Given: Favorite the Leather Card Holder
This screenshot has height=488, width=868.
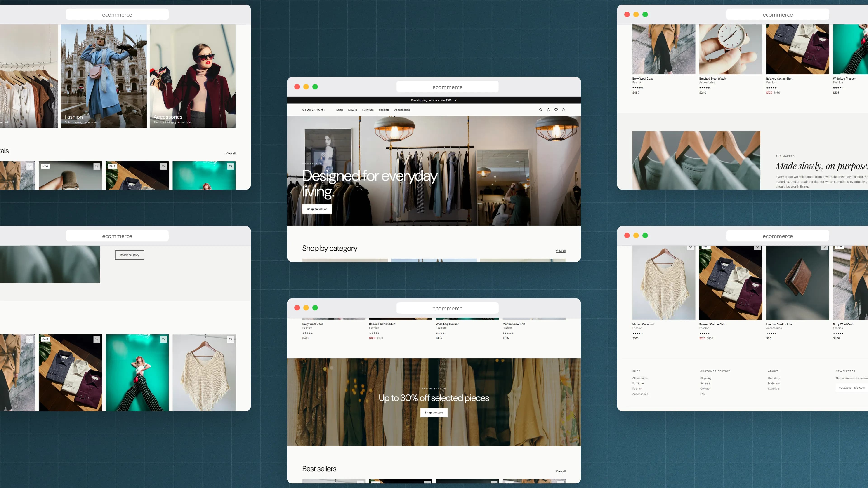Looking at the screenshot, I should (824, 247).
